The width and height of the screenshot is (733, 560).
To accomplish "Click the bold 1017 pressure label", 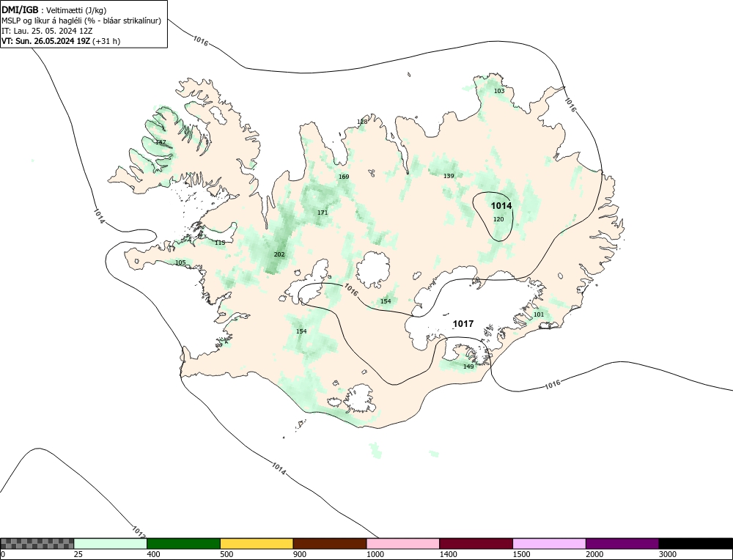I will coord(463,323).
